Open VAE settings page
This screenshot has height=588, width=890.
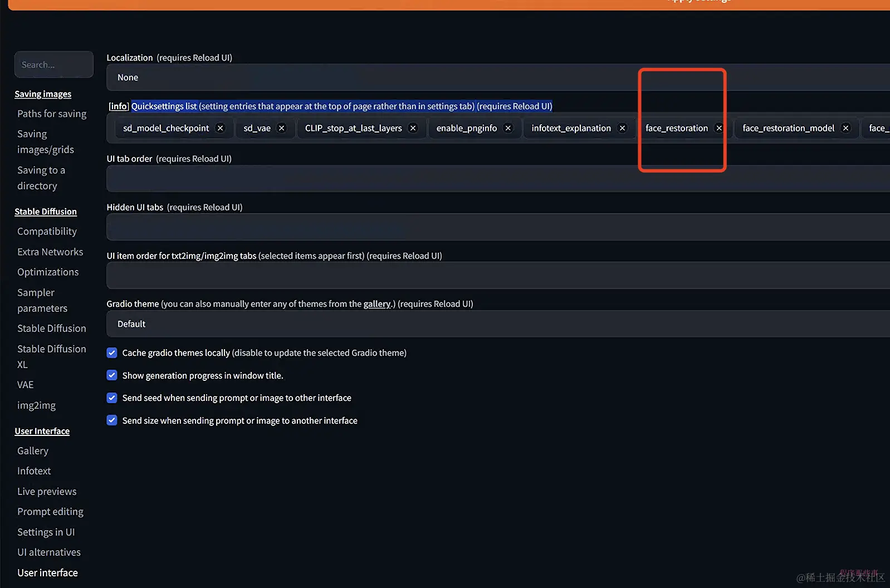click(x=26, y=385)
